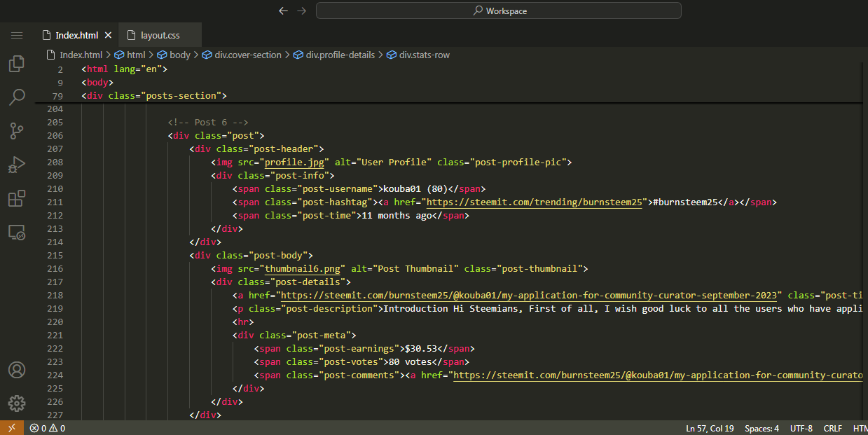Select the UTF-8 encoding status item

coord(801,428)
